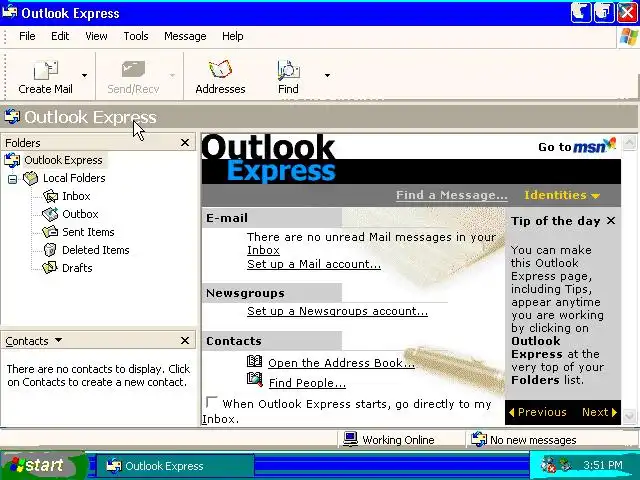Open the Edit menu
The image size is (640, 480).
[60, 36]
